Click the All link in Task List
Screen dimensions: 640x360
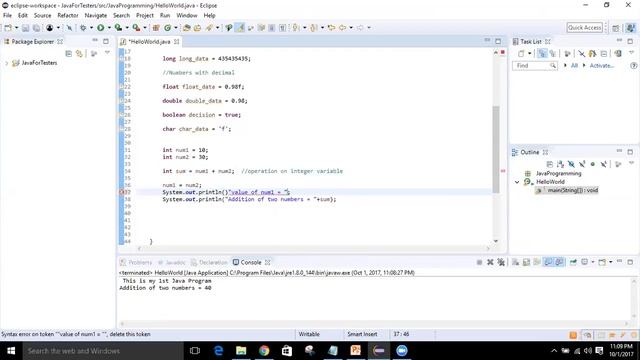click(574, 66)
